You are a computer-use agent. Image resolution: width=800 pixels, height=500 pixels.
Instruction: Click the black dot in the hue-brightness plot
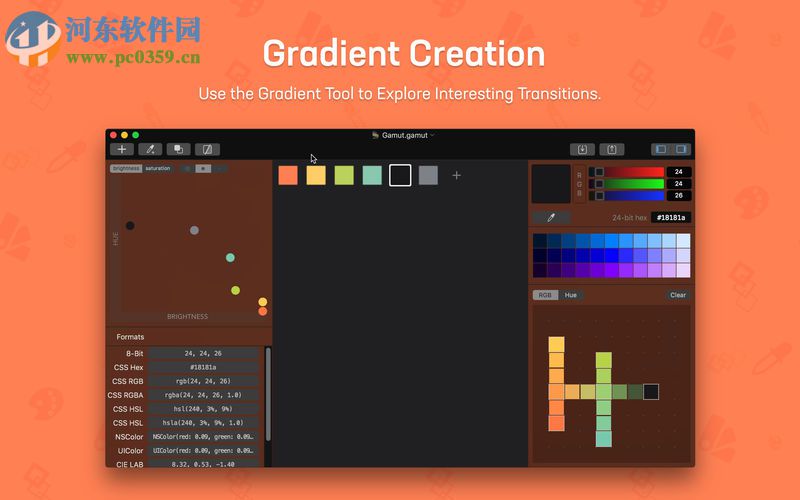point(130,226)
